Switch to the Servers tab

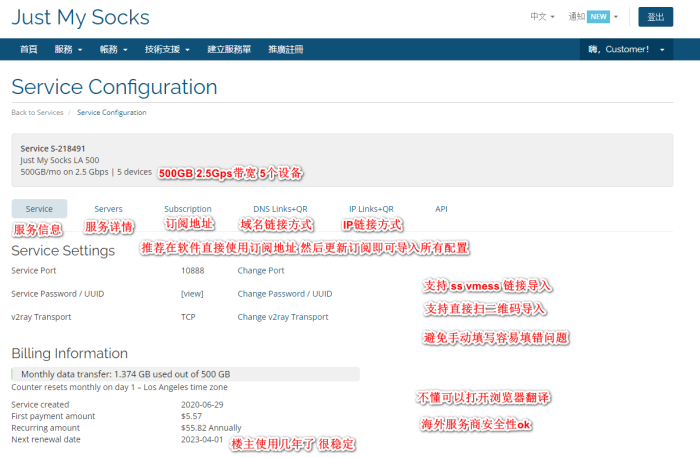108,209
